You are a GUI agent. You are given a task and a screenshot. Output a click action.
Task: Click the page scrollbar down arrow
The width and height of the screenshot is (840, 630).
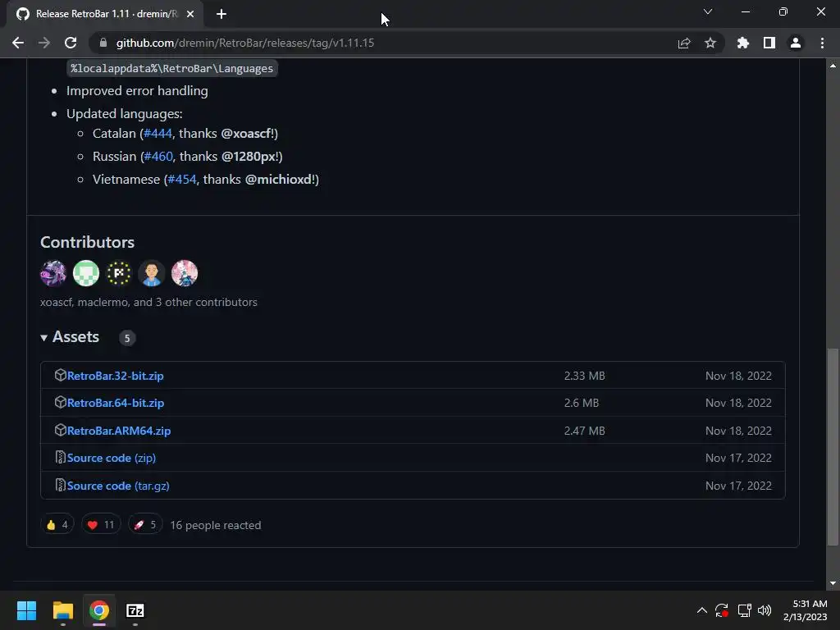(x=833, y=583)
